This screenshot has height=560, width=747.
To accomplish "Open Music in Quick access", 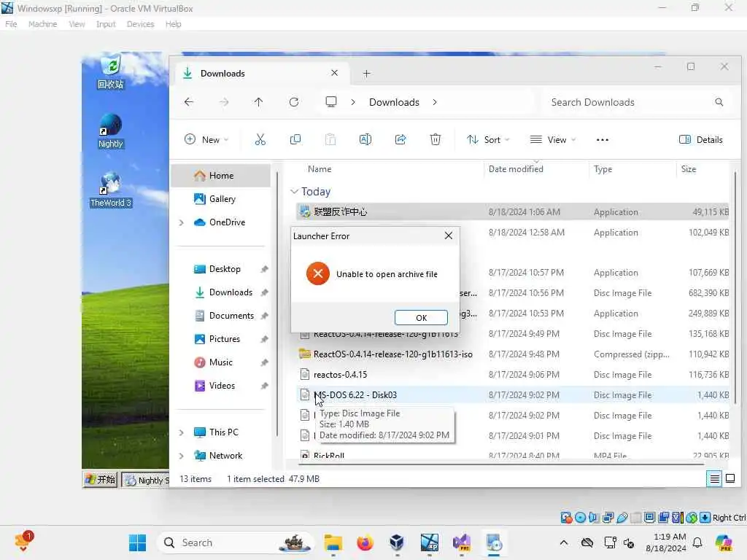I will pyautogui.click(x=220, y=362).
